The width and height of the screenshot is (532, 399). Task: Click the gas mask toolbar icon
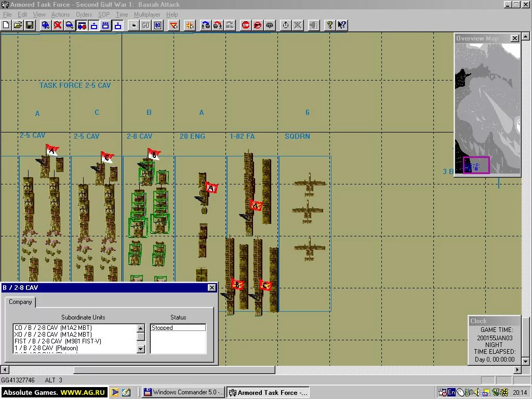pyautogui.click(x=270, y=25)
